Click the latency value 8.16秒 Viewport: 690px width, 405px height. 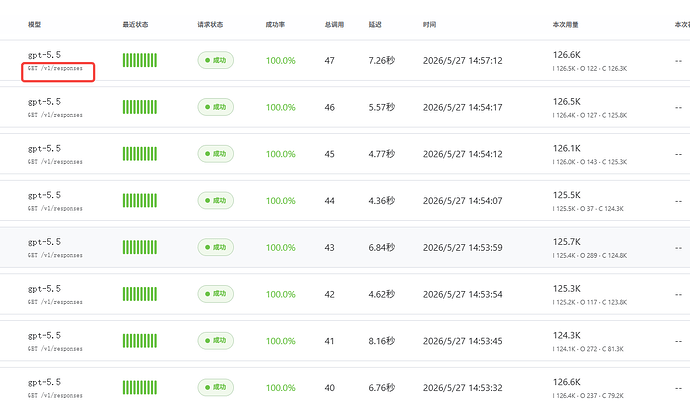click(382, 341)
